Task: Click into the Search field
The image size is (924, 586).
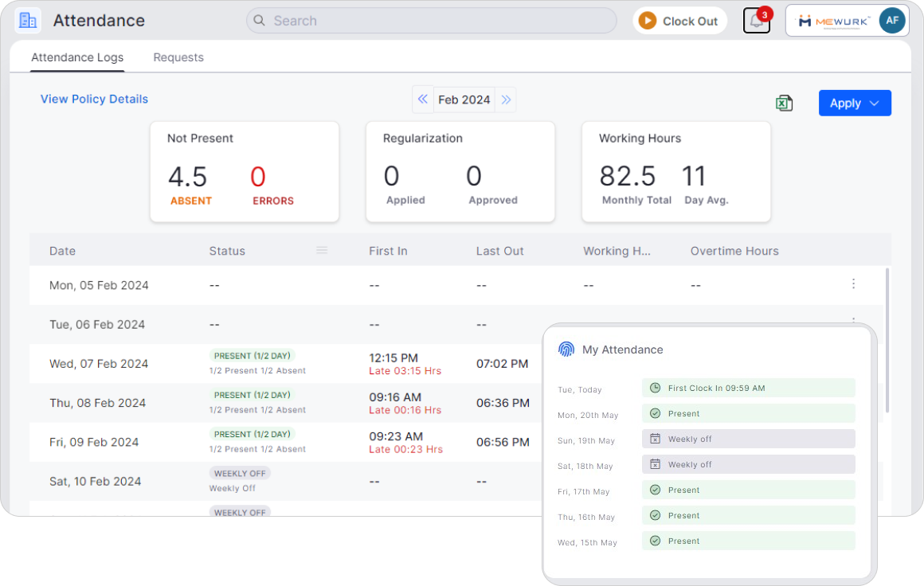Action: 431,21
